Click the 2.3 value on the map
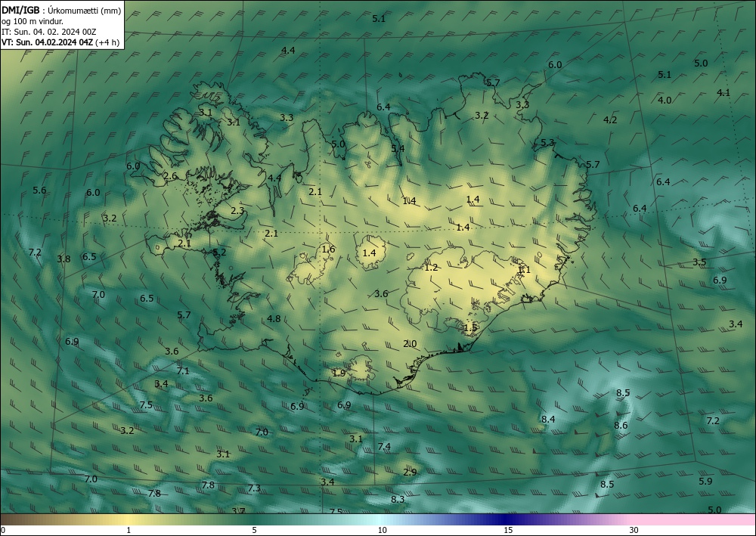Viewport: 756px width, 536px height. 237,211
